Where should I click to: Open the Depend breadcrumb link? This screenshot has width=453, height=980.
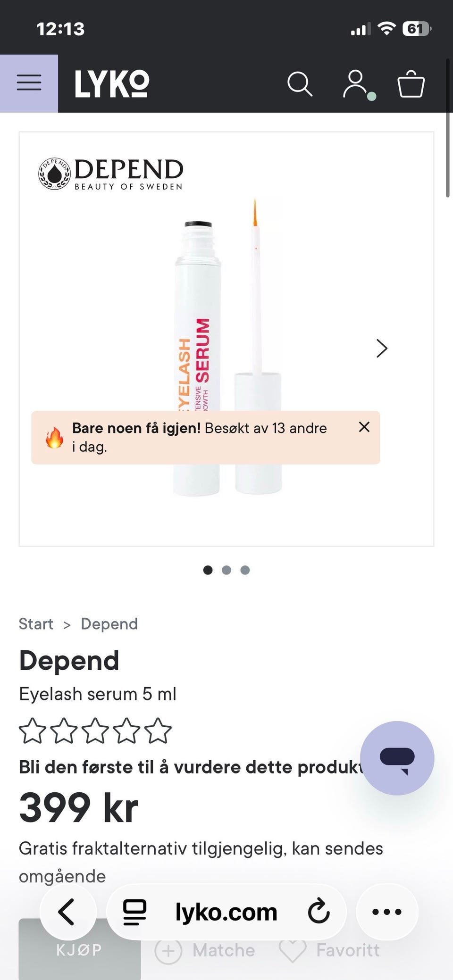tap(109, 624)
